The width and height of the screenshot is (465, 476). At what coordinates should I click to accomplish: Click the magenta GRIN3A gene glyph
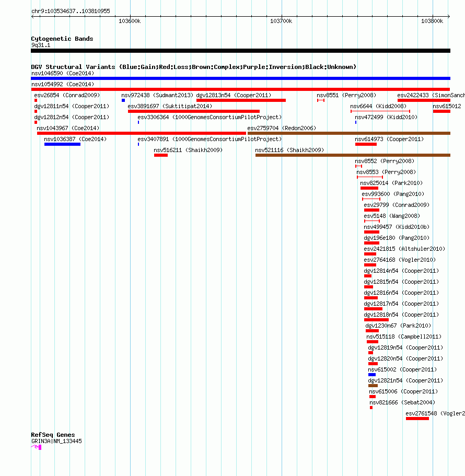36,447
